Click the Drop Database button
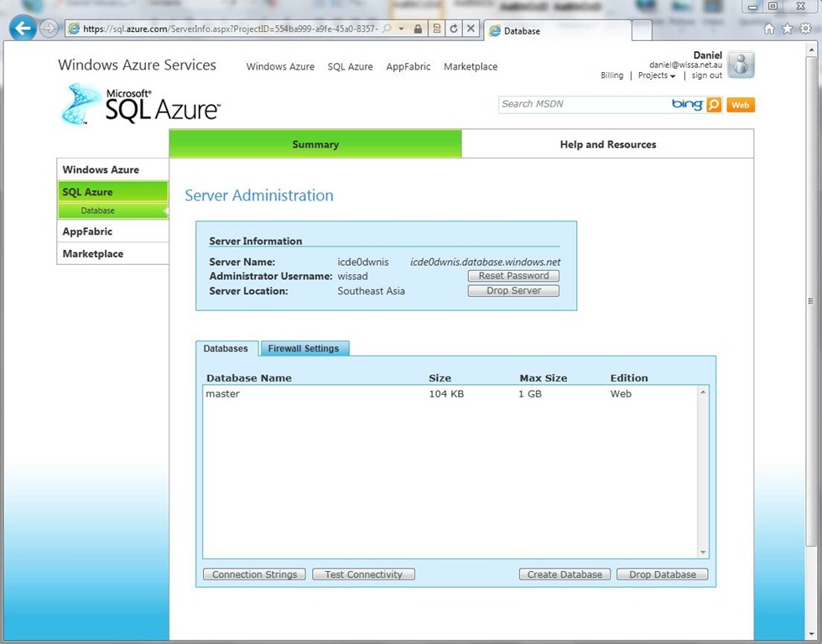This screenshot has height=644, width=822. pyautogui.click(x=662, y=574)
